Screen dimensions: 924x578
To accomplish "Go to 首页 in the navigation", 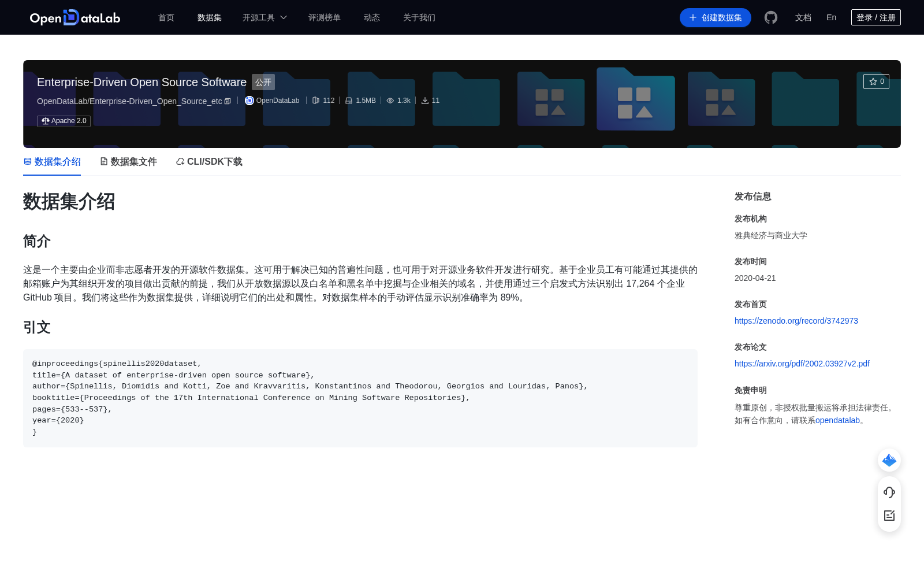I will coord(166,17).
